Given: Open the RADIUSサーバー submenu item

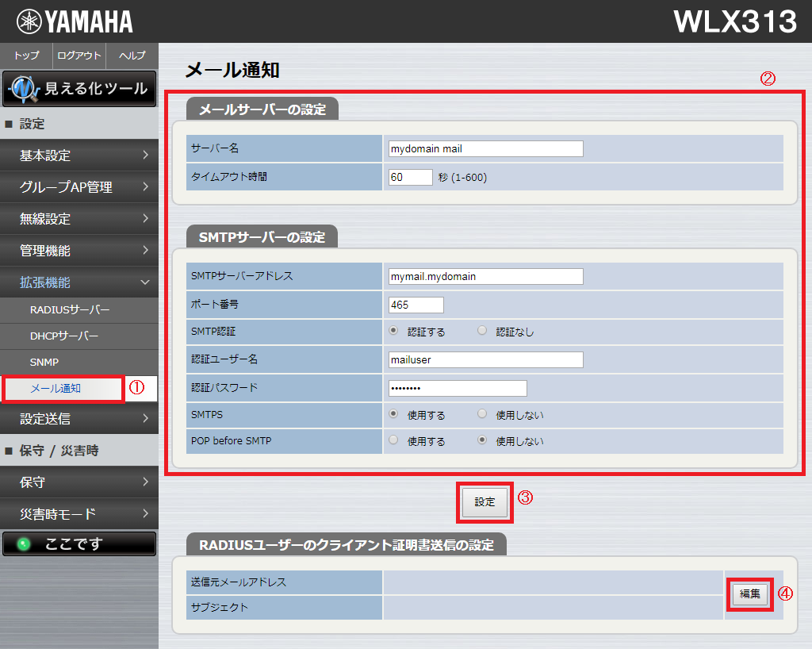Looking at the screenshot, I should 70,309.
